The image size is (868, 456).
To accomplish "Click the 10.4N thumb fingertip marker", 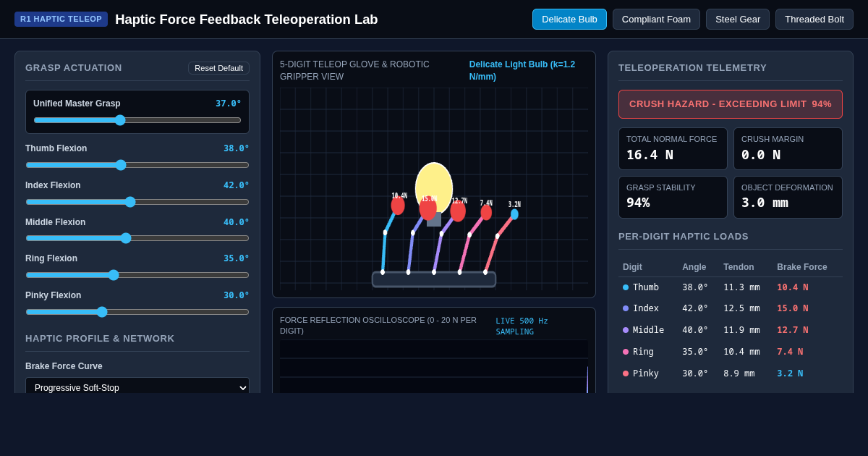I will pyautogui.click(x=398, y=206).
